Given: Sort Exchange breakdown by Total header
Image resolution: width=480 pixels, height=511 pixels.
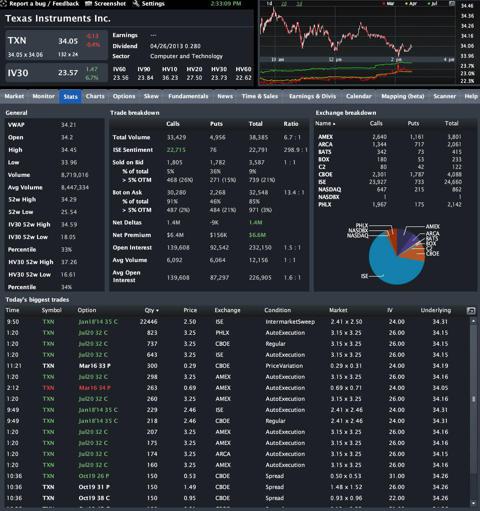Looking at the screenshot, I should pyautogui.click(x=451, y=123).
